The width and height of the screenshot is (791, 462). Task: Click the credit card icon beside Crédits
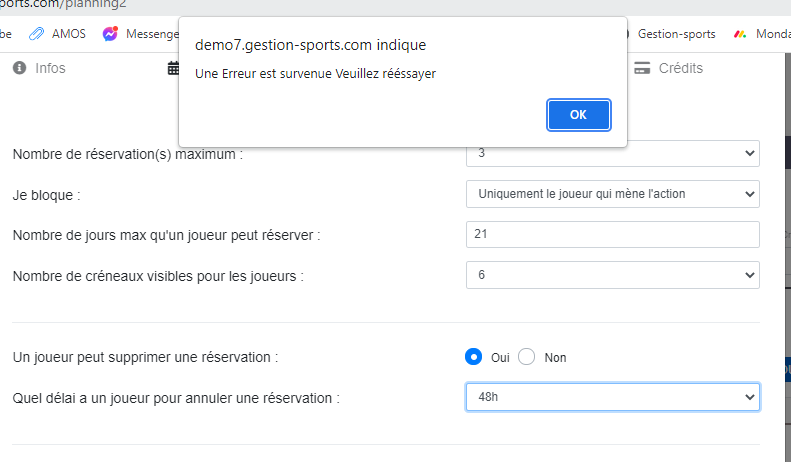pyautogui.click(x=642, y=68)
